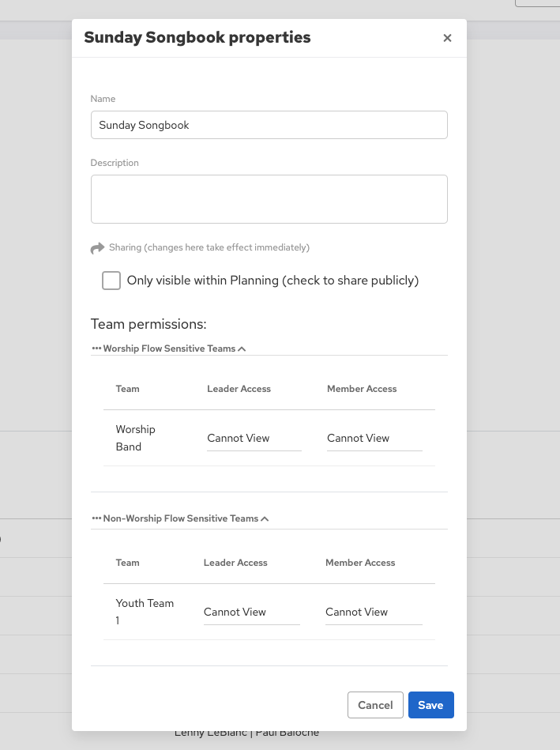Open the Leader Access dropdown for Worship Band
Viewport: 560px width, 750px height.
point(253,438)
